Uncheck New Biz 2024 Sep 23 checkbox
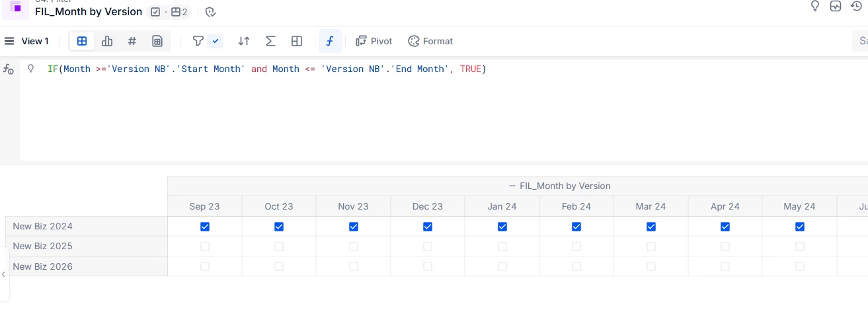 click(x=205, y=227)
